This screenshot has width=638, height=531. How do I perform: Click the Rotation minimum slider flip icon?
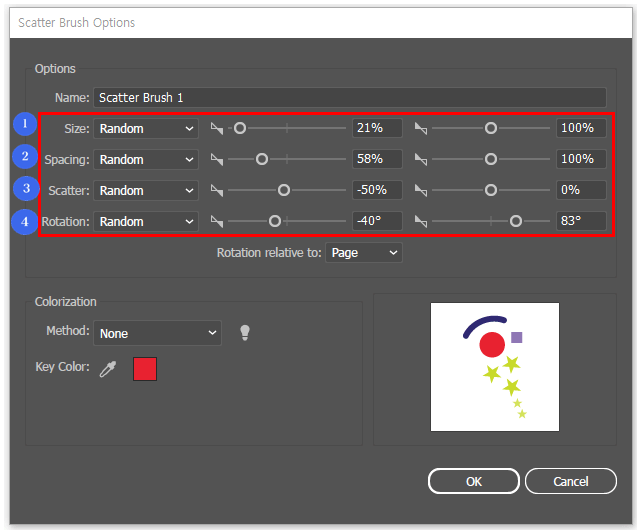tap(217, 221)
